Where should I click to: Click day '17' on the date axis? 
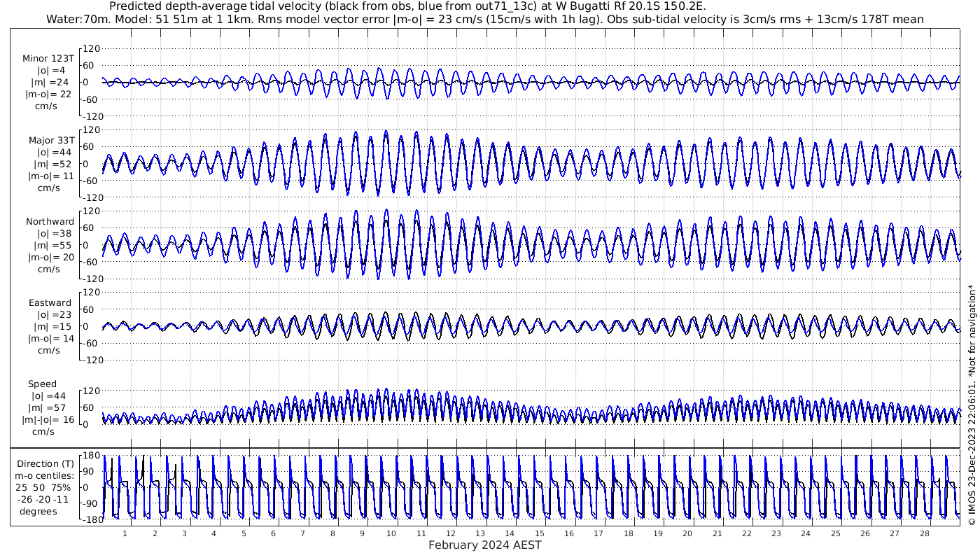point(598,533)
